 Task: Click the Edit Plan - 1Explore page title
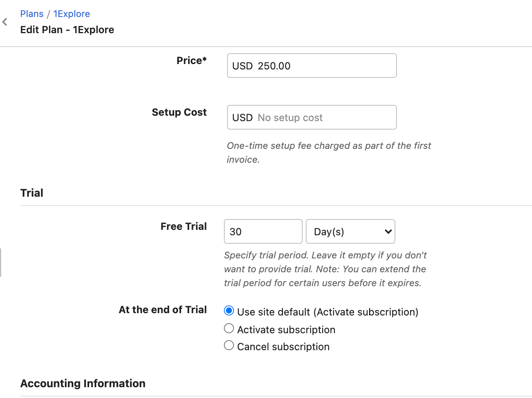(67, 30)
